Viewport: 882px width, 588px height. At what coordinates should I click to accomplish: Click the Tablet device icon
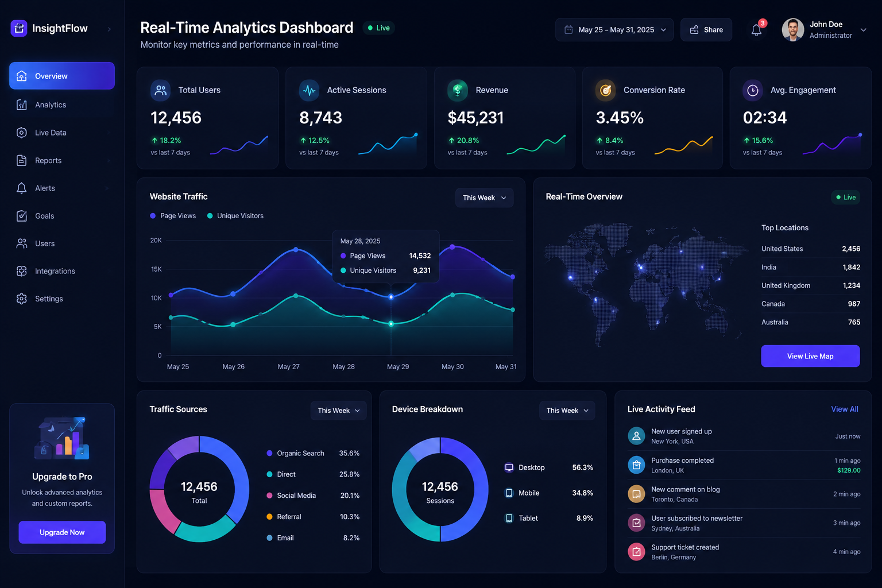(x=509, y=518)
